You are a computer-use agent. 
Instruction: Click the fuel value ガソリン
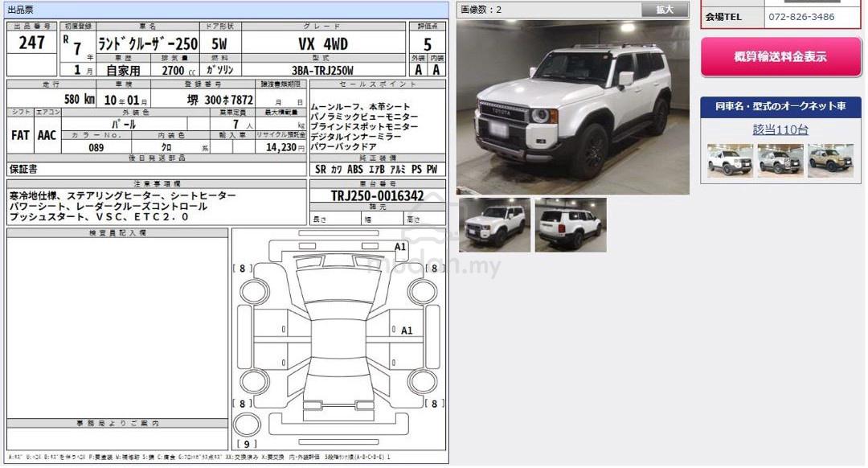click(x=219, y=70)
